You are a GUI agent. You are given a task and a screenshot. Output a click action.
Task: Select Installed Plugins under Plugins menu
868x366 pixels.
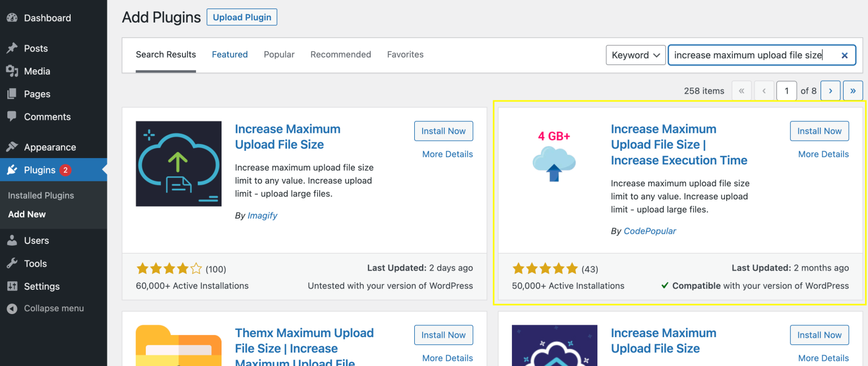(40, 195)
